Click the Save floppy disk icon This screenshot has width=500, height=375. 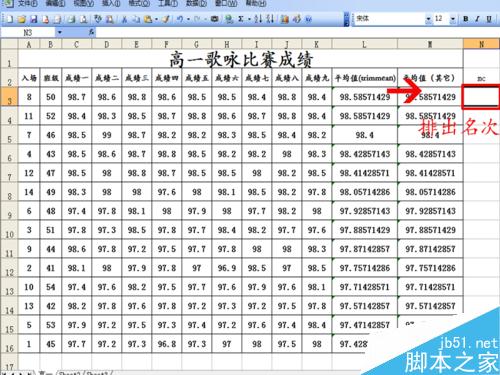[33, 19]
